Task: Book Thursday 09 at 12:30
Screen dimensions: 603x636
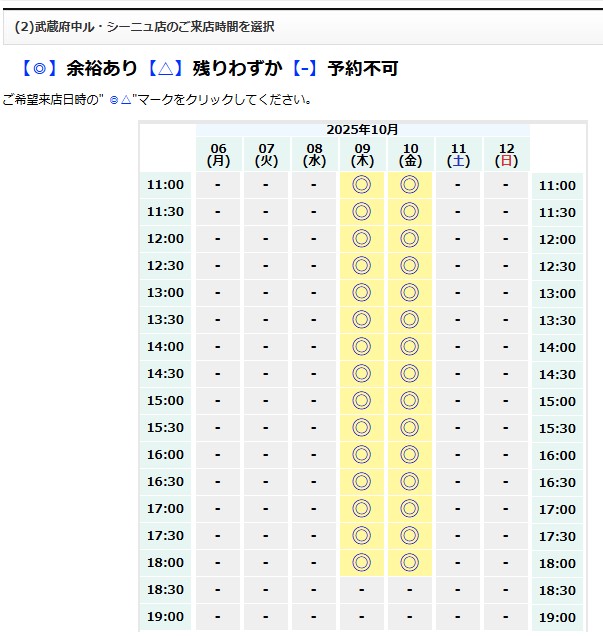Action: [x=362, y=266]
